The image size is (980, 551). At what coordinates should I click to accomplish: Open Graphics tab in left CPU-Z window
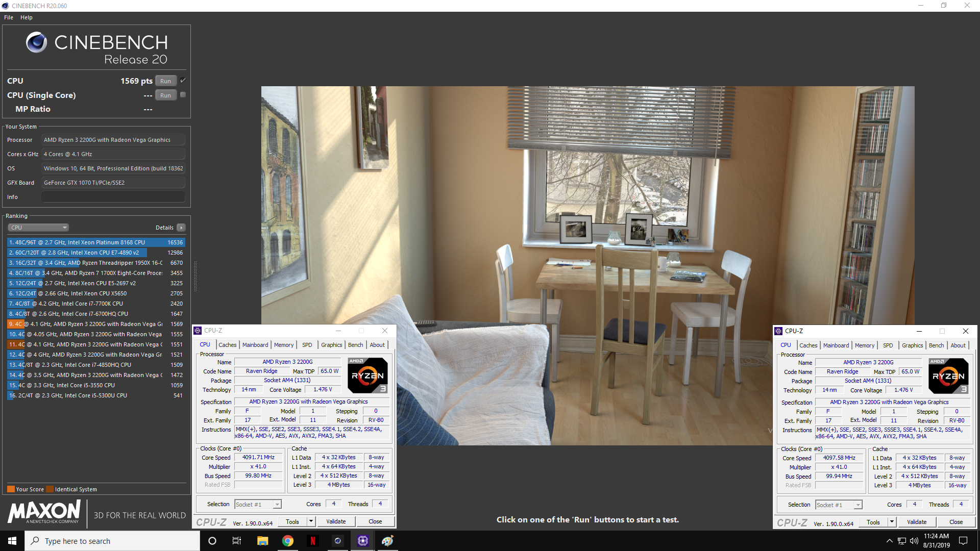[332, 345]
